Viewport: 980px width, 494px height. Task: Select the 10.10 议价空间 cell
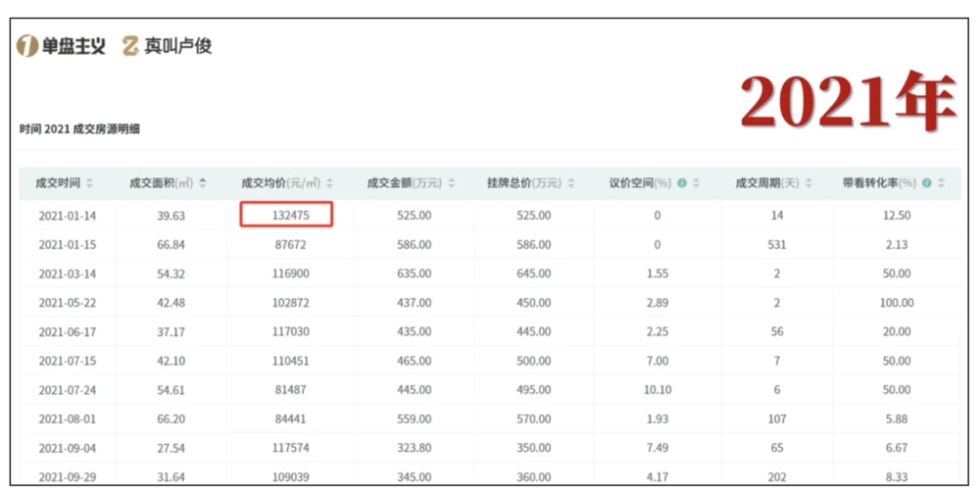point(657,389)
